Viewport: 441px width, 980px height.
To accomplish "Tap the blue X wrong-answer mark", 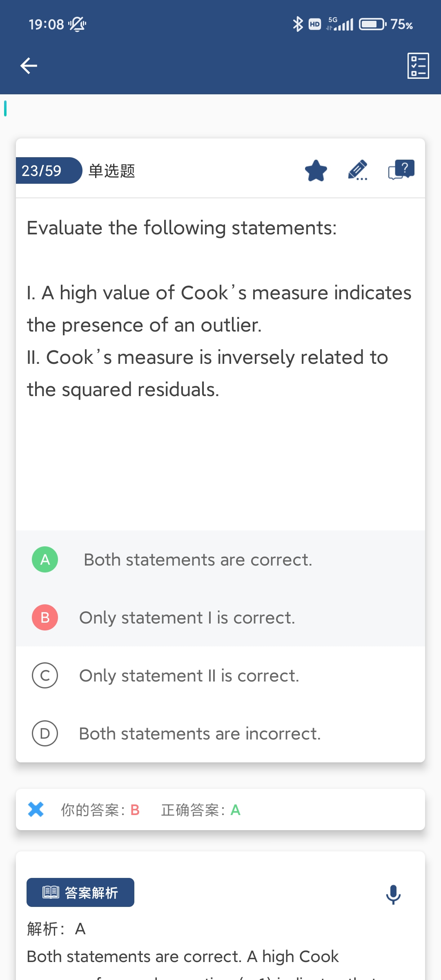I will coord(36,809).
